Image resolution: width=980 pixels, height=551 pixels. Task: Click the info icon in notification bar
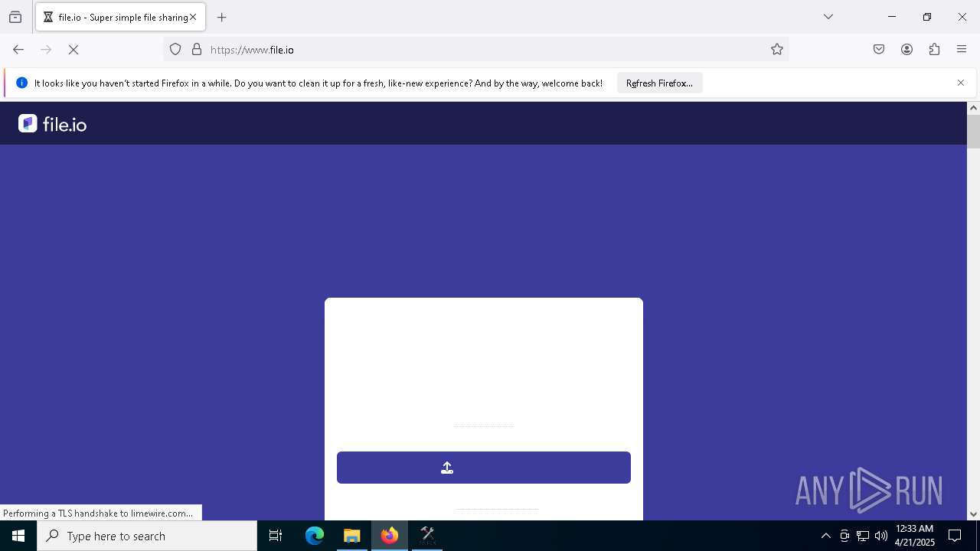(21, 83)
